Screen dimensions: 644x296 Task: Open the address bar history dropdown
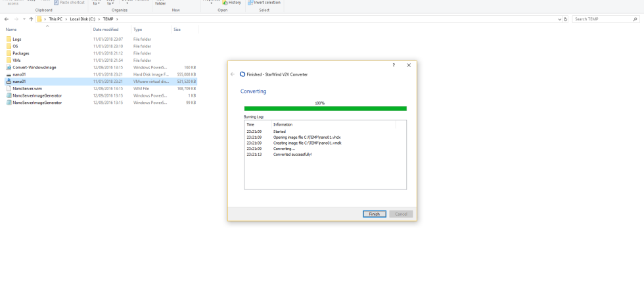click(x=560, y=19)
